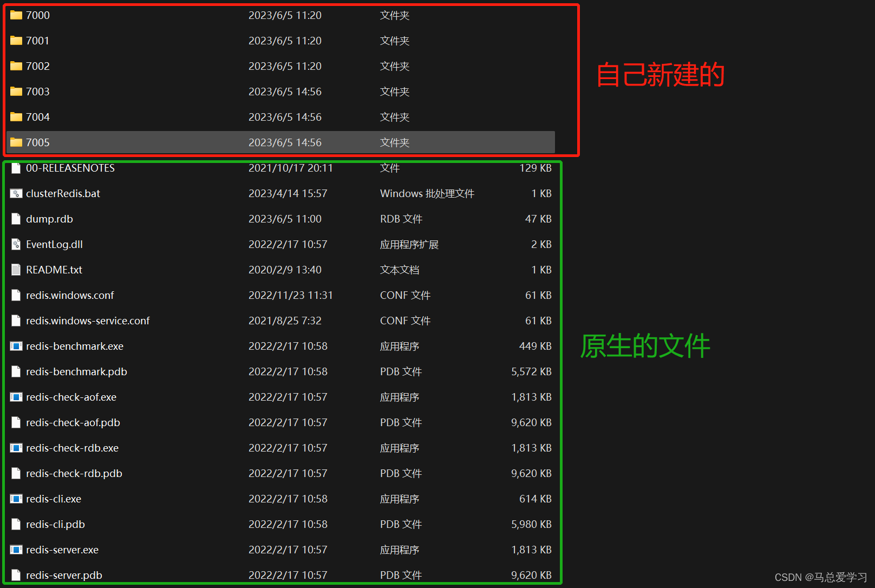Select the file name redis-server.exe
The image size is (875, 588).
62,550
